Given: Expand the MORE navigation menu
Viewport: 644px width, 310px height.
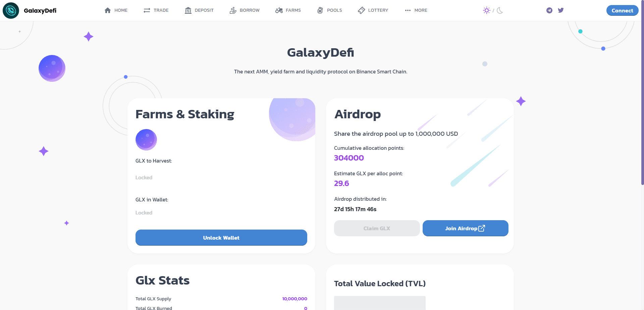Looking at the screenshot, I should click(x=416, y=10).
